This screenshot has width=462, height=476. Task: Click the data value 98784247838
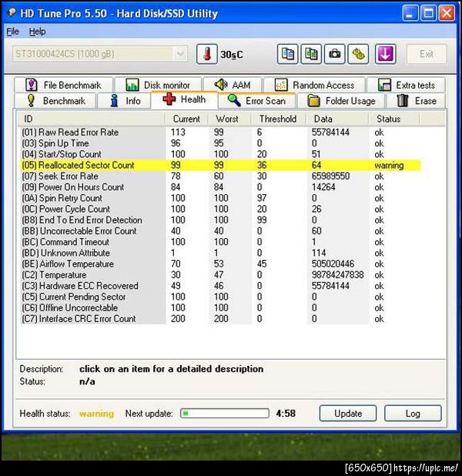(337, 275)
